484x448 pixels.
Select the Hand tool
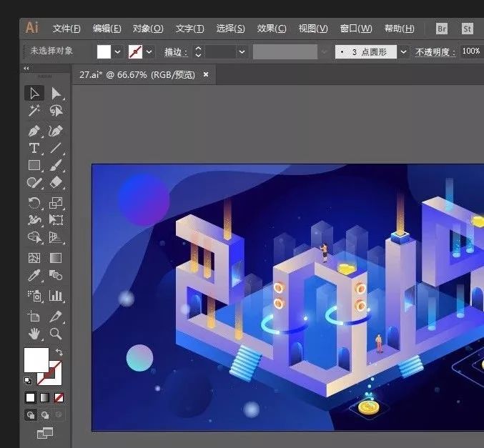point(34,334)
